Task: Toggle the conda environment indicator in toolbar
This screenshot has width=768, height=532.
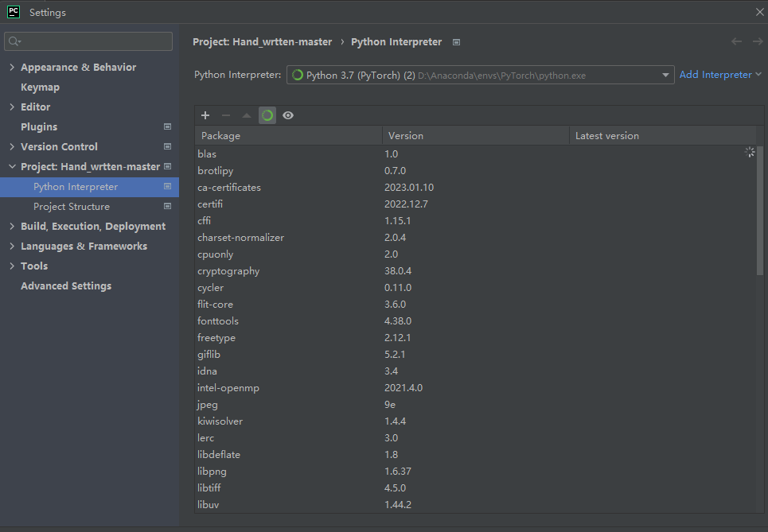Action: click(x=267, y=115)
